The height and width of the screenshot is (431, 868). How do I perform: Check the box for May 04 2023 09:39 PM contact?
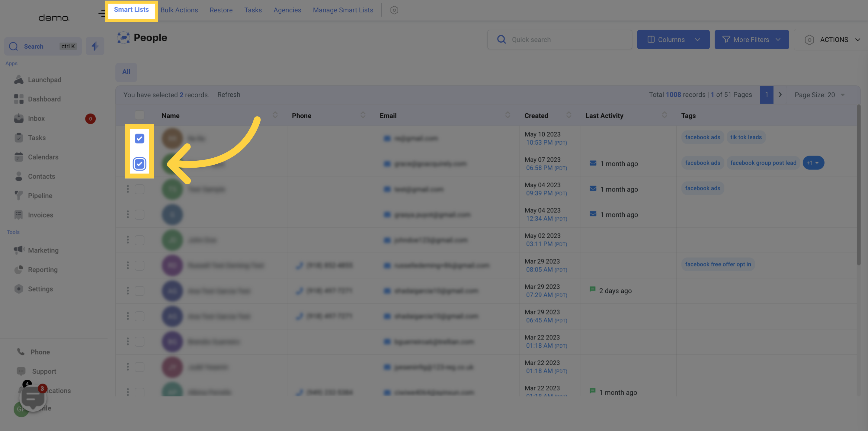pyautogui.click(x=139, y=189)
